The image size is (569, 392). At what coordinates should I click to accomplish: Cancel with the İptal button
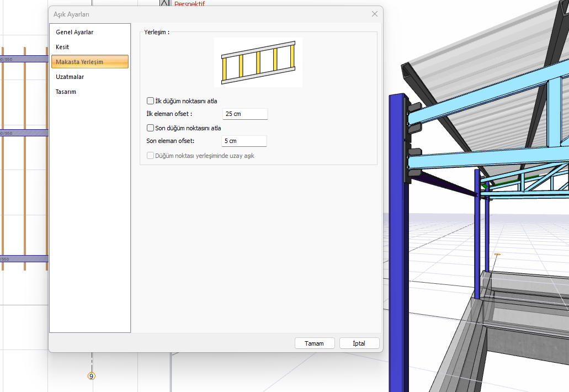[x=359, y=343]
